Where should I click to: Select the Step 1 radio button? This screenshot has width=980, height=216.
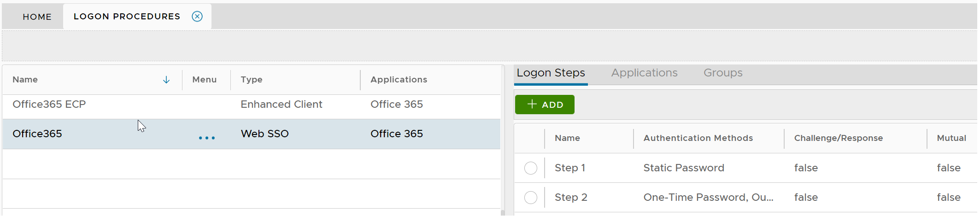coord(531,168)
